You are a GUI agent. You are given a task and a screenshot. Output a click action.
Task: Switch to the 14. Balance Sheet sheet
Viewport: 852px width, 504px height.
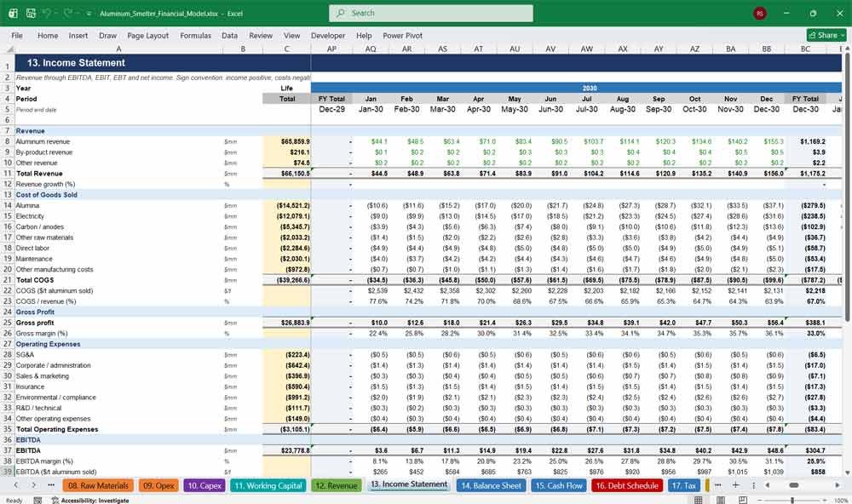(492, 485)
